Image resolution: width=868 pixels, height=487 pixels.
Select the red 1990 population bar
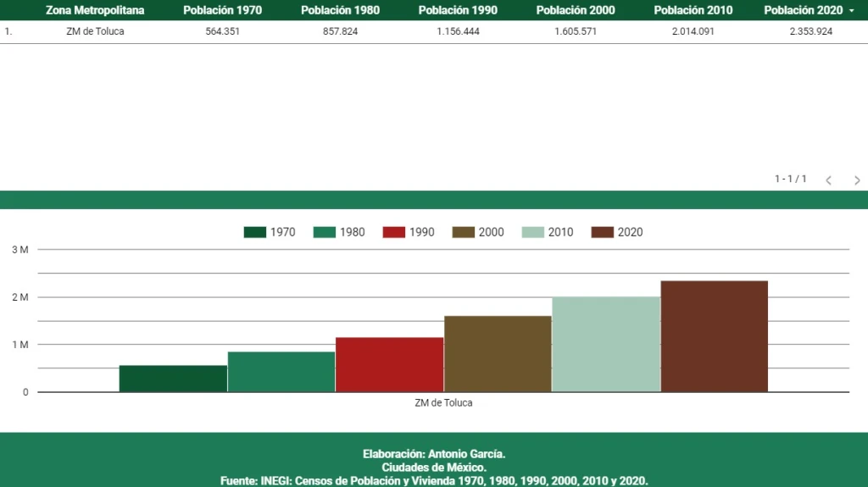point(389,364)
